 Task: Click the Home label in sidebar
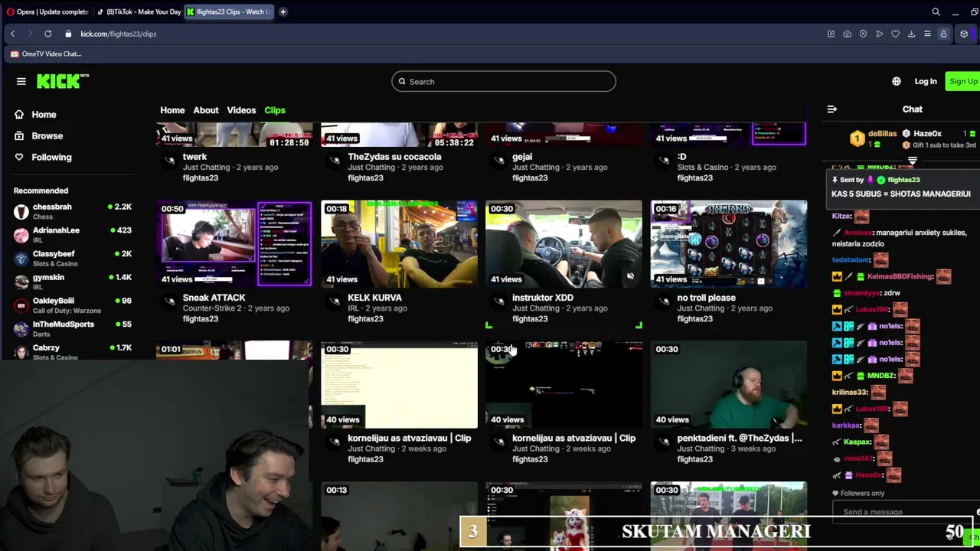pyautogui.click(x=44, y=114)
